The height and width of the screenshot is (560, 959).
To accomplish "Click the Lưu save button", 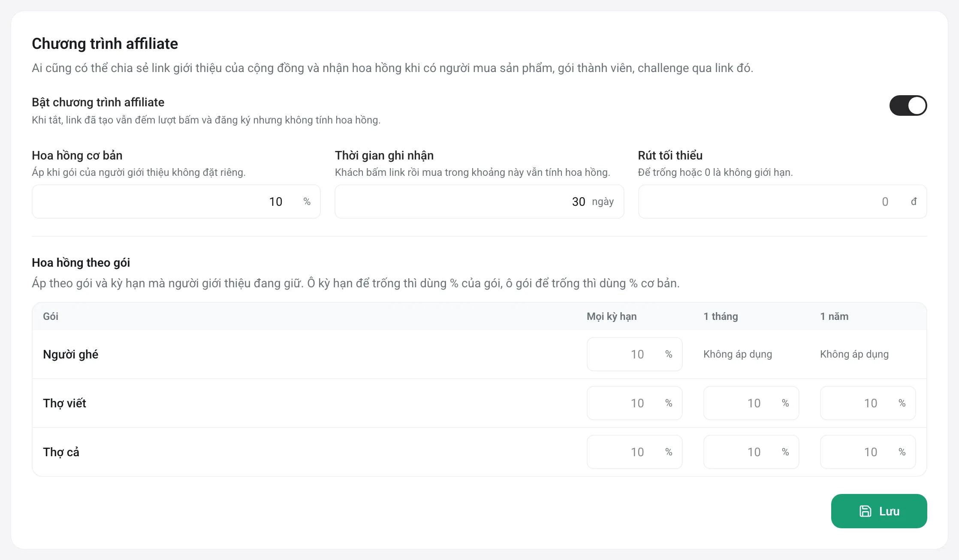I will (879, 511).
